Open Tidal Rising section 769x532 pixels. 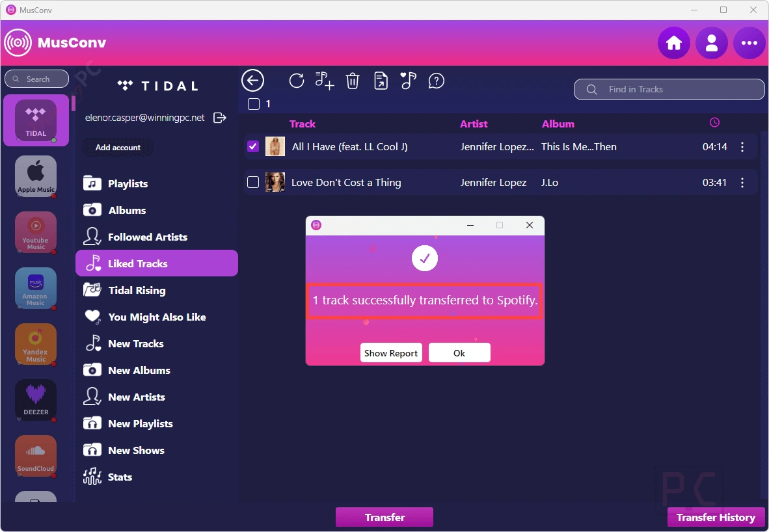pyautogui.click(x=157, y=290)
